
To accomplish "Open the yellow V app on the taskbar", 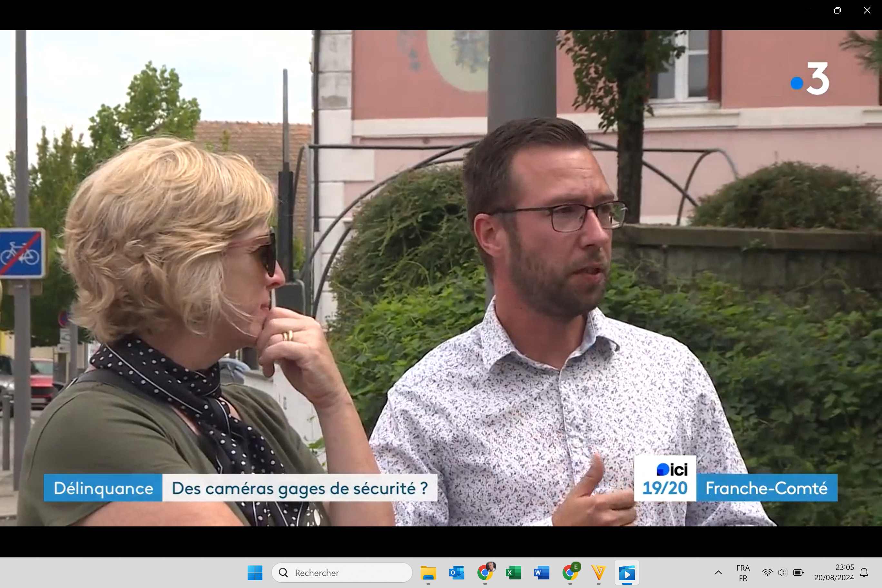I will click(599, 573).
